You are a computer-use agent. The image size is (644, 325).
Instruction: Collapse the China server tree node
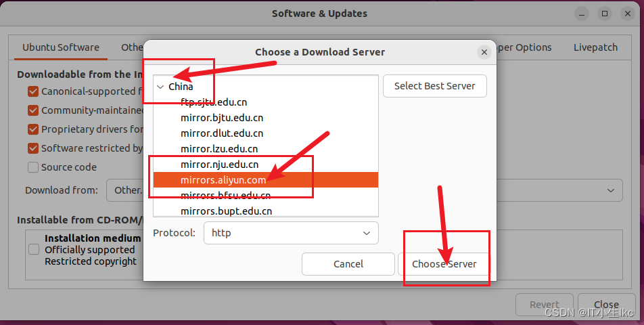[x=160, y=87]
